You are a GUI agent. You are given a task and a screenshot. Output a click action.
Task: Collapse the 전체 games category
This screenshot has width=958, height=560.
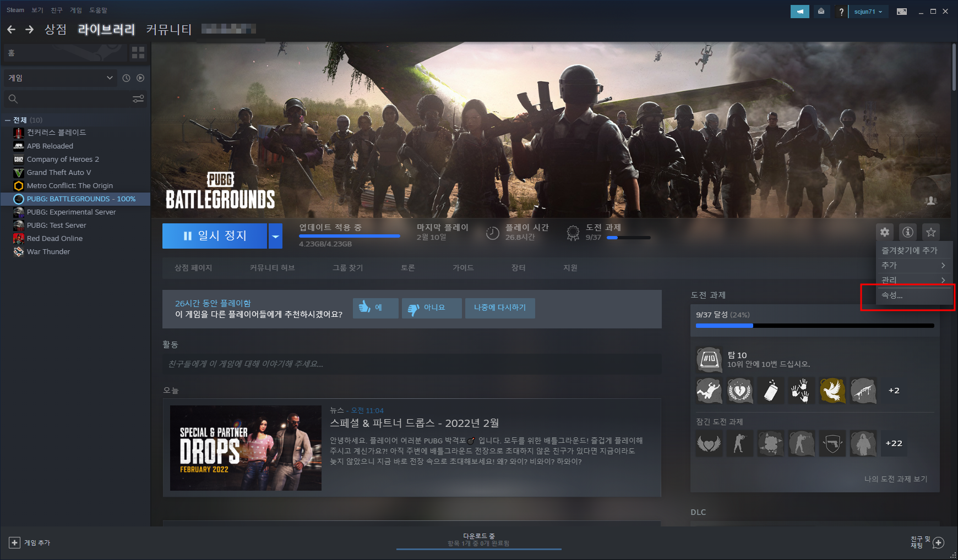tap(8, 120)
